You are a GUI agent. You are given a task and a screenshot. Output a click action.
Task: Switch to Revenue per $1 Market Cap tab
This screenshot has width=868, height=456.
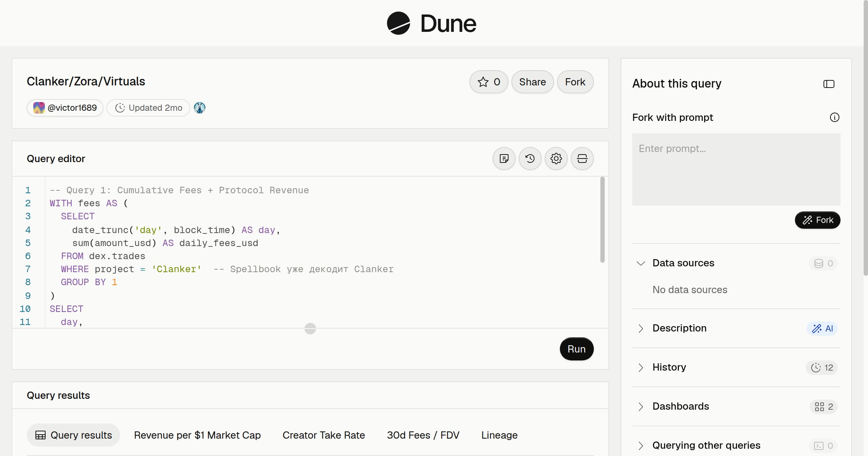coord(197,435)
